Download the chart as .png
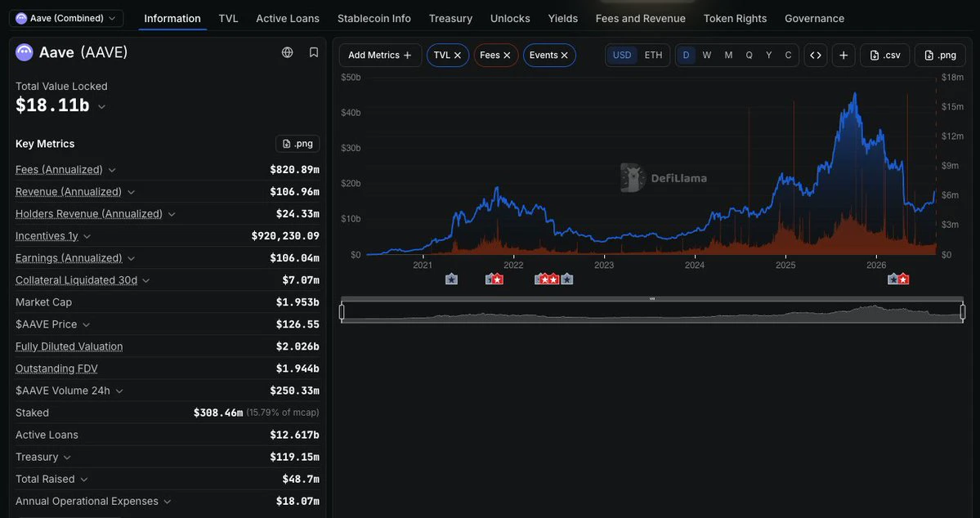This screenshot has width=980, height=518. (x=940, y=55)
